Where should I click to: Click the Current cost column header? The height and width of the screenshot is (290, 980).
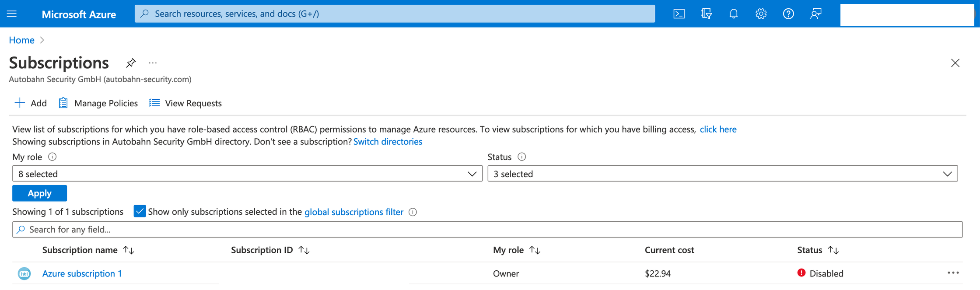point(669,250)
